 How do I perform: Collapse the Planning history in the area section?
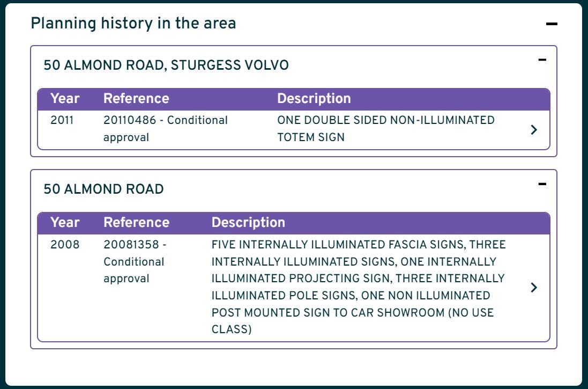pos(552,24)
